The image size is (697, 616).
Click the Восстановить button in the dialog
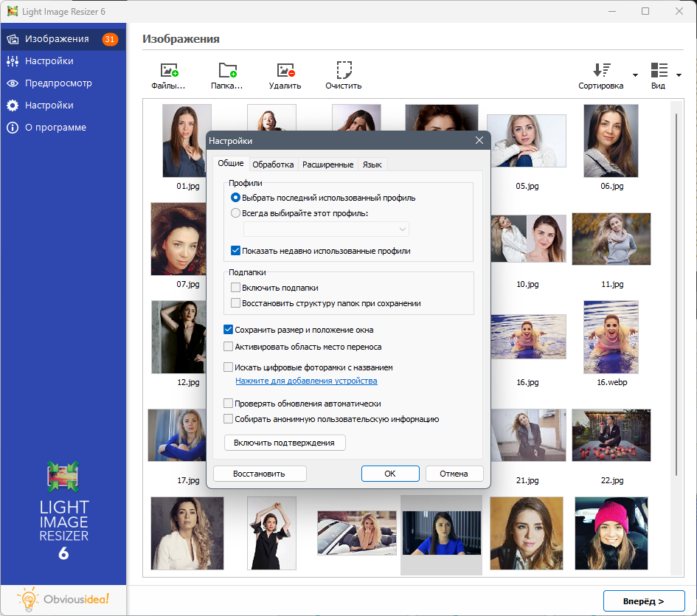tap(260, 474)
